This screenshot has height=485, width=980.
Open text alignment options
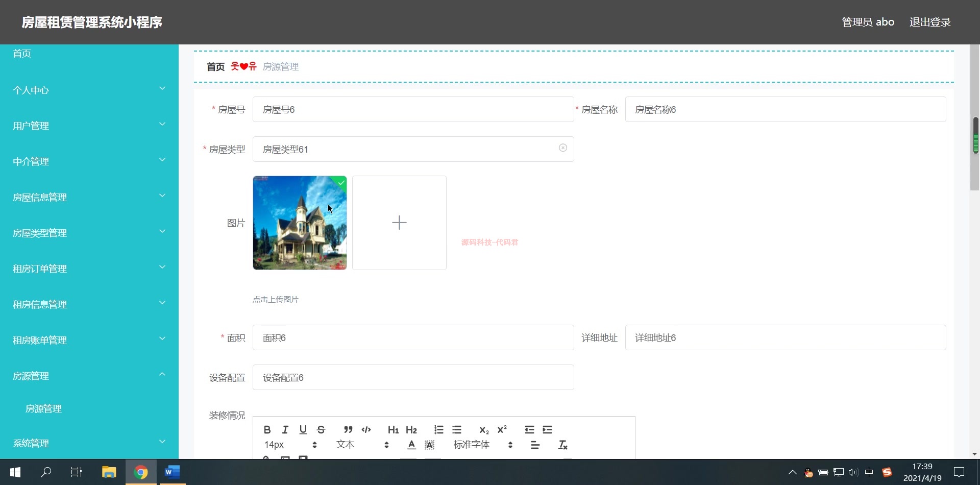point(535,445)
